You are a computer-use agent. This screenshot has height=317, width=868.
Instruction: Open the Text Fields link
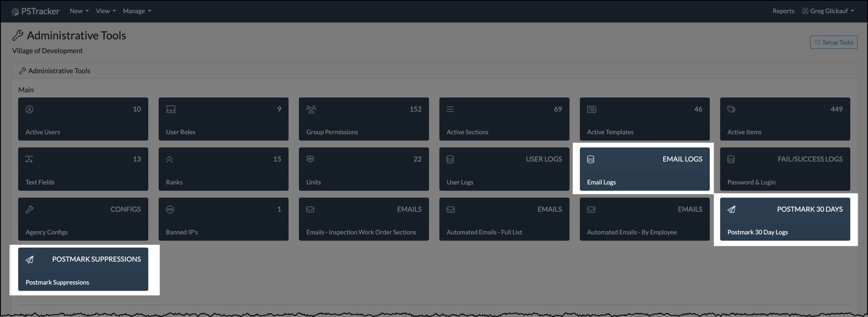[40, 182]
